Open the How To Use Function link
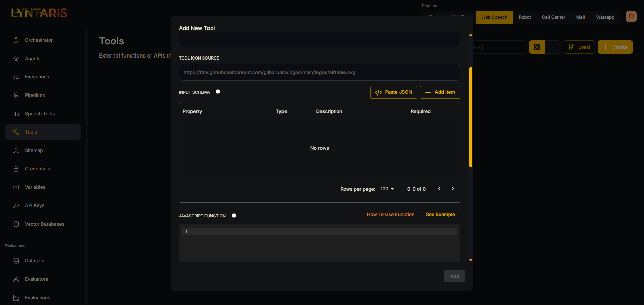The width and height of the screenshot is (644, 305). click(390, 214)
